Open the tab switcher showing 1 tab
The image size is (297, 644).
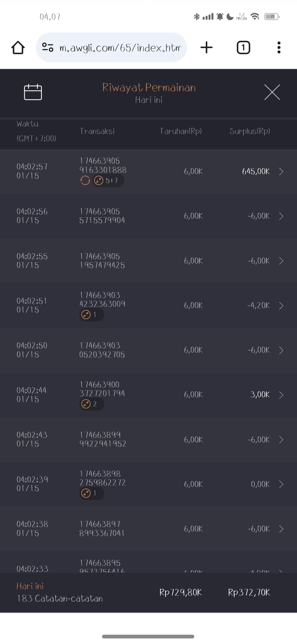pyautogui.click(x=243, y=48)
